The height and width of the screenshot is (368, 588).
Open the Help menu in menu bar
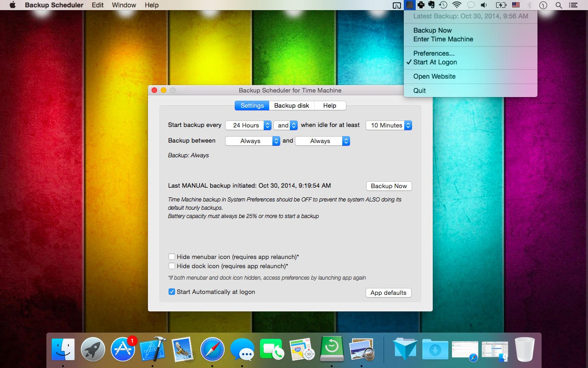152,5
